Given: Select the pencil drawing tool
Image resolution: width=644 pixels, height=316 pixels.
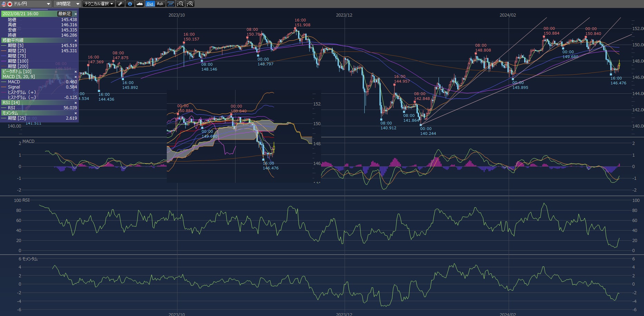Looking at the screenshot, I should (x=120, y=4).
